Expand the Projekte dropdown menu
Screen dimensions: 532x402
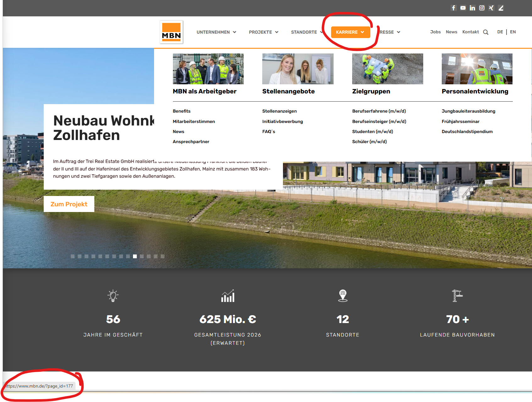coord(263,32)
